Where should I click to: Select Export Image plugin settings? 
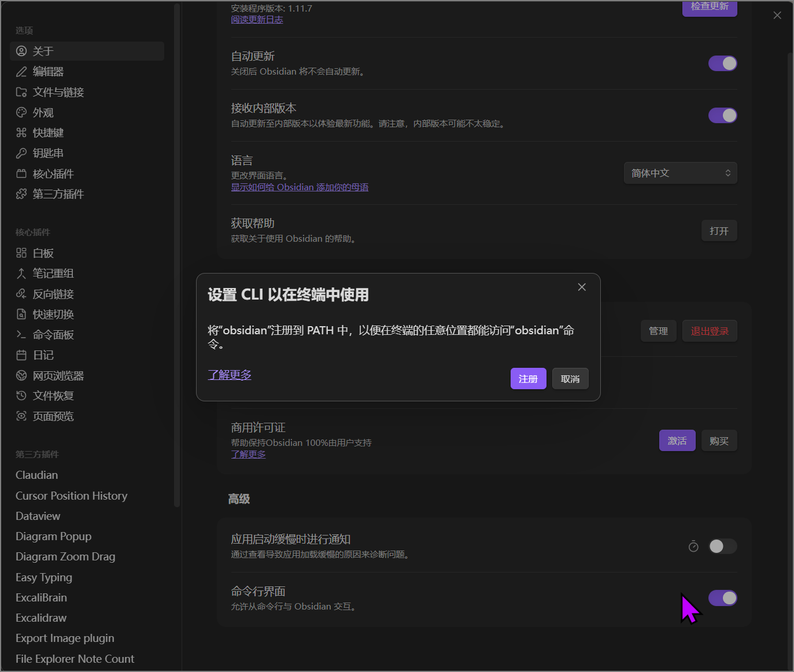(x=87, y=638)
